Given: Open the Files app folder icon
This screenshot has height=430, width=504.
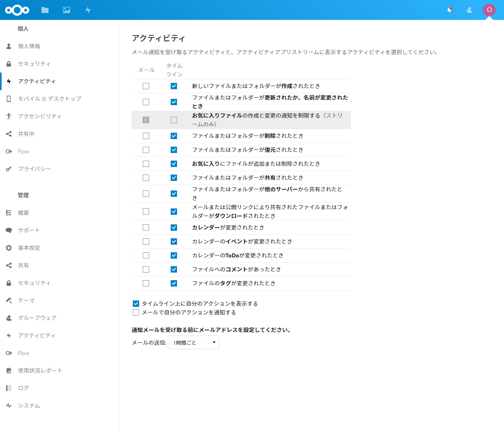Looking at the screenshot, I should (x=45, y=10).
